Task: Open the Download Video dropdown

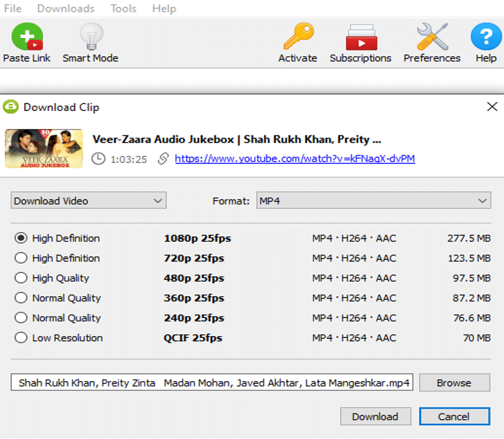Action: pyautogui.click(x=88, y=200)
